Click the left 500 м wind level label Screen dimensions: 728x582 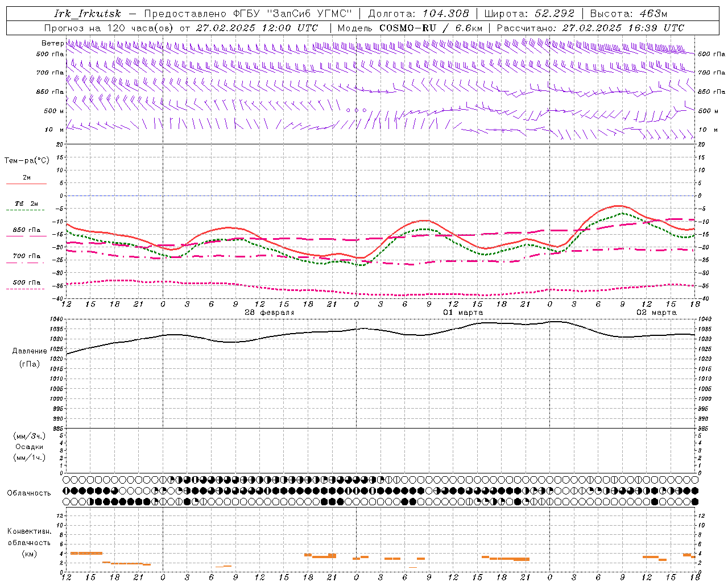coord(54,111)
